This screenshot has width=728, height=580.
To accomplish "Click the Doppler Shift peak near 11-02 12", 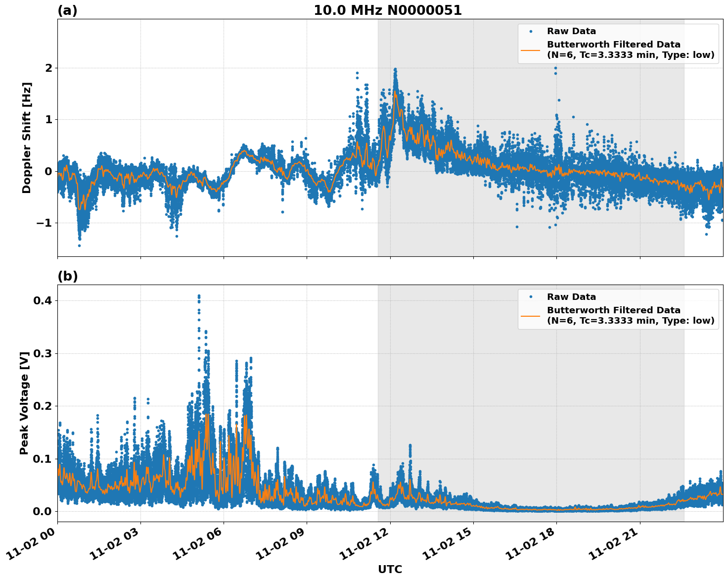I will coord(395,69).
